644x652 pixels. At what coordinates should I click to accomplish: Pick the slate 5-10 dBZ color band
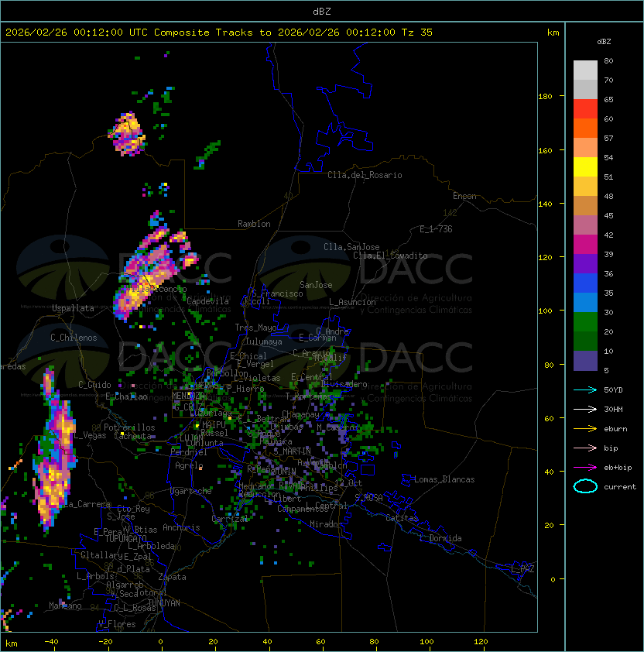585,361
